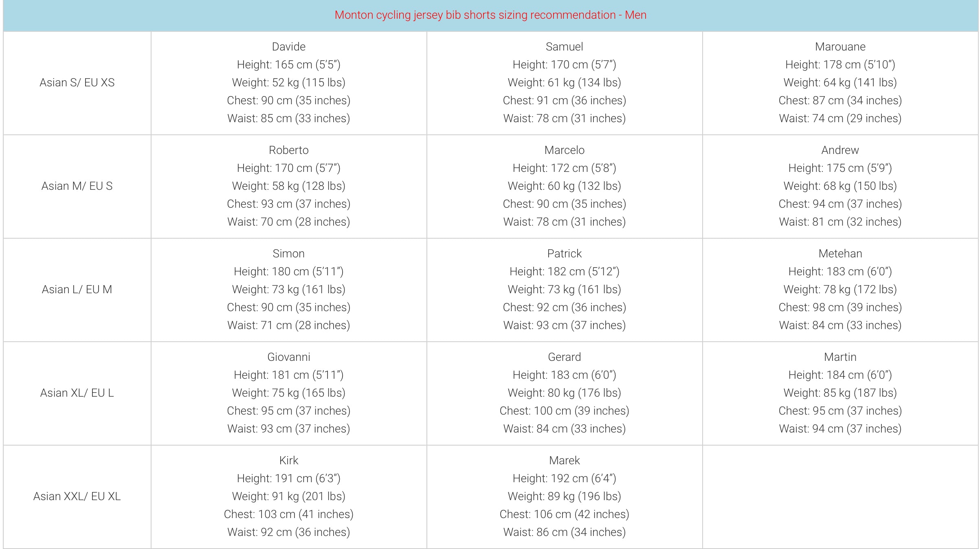Click the Asian L/ EU M size label
The width and height of the screenshot is (980, 549).
click(77, 290)
